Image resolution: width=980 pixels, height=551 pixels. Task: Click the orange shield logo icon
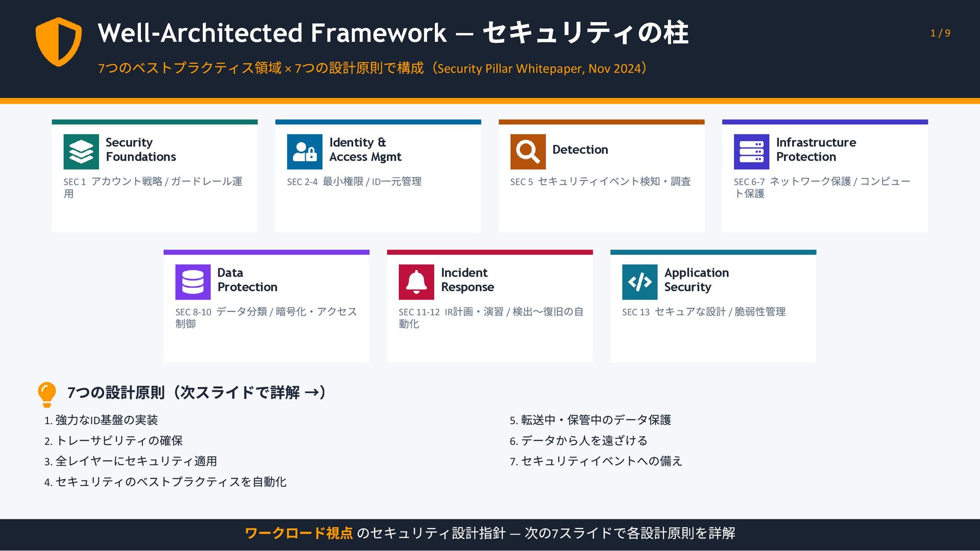(x=59, y=41)
